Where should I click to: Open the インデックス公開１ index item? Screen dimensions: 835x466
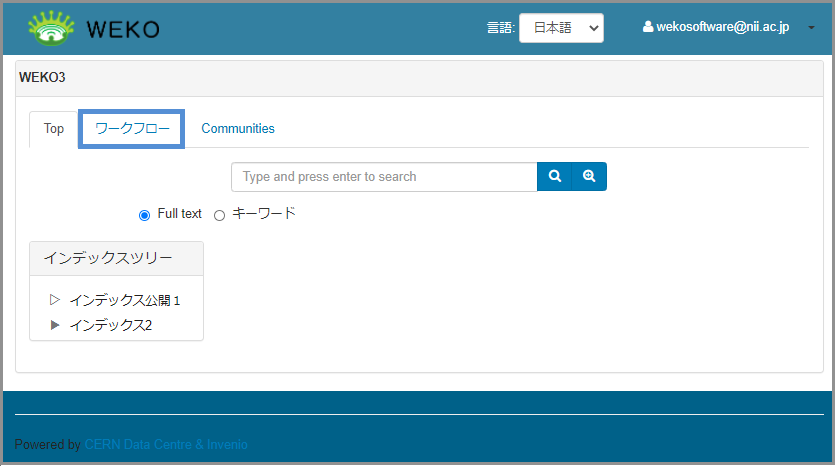pos(124,300)
